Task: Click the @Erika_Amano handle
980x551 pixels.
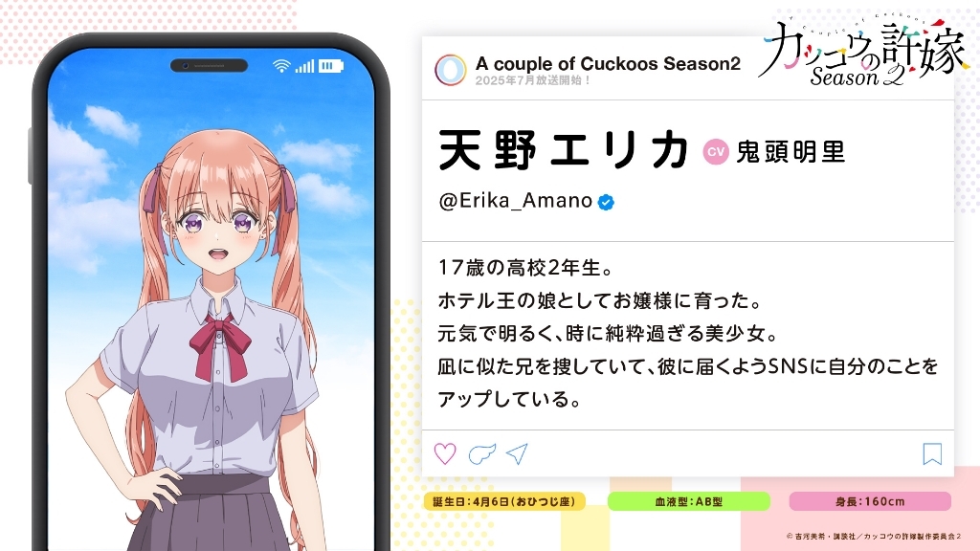Action: [x=516, y=201]
